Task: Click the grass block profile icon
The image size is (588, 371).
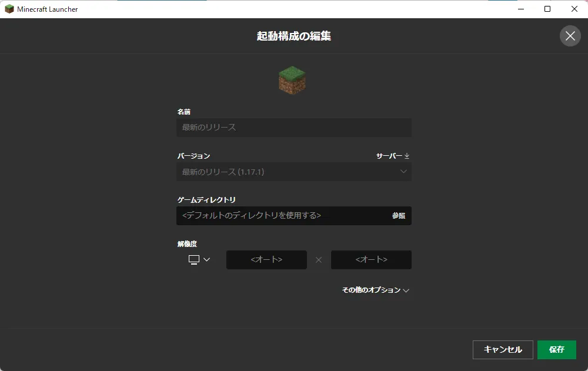Action: [292, 81]
